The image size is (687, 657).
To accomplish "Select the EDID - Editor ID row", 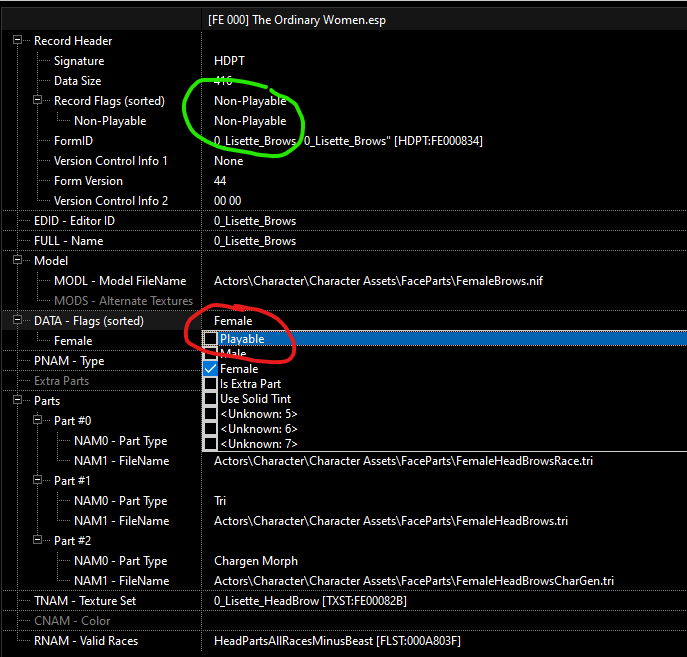I will pyautogui.click(x=74, y=221).
